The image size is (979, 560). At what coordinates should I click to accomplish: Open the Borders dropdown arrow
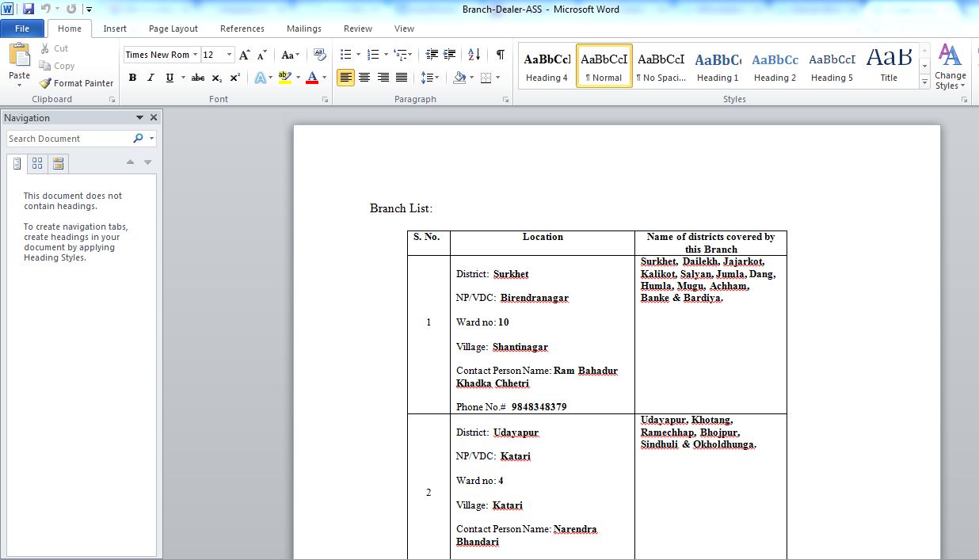[x=498, y=78]
